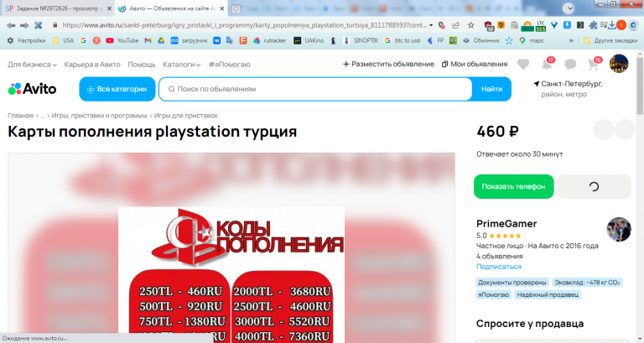Click the 'яПомогаю' seller badge

pyautogui.click(x=493, y=294)
